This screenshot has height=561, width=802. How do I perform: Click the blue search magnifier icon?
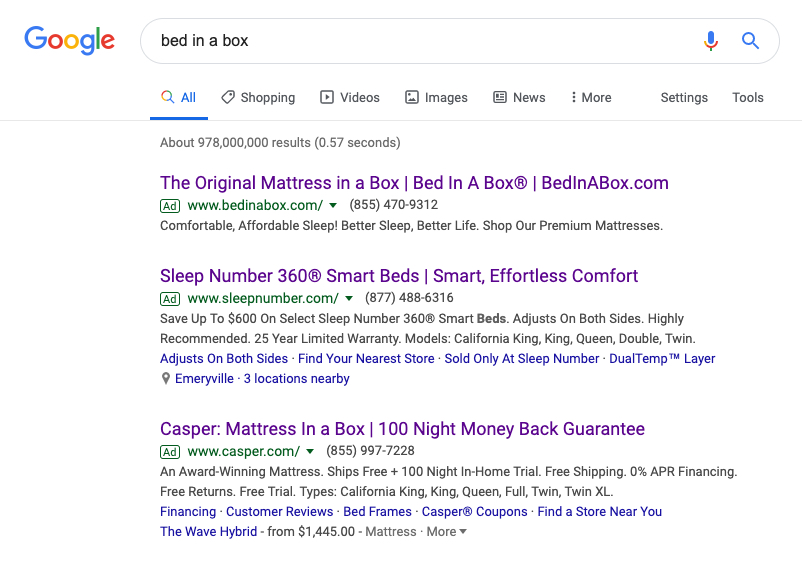click(x=750, y=41)
